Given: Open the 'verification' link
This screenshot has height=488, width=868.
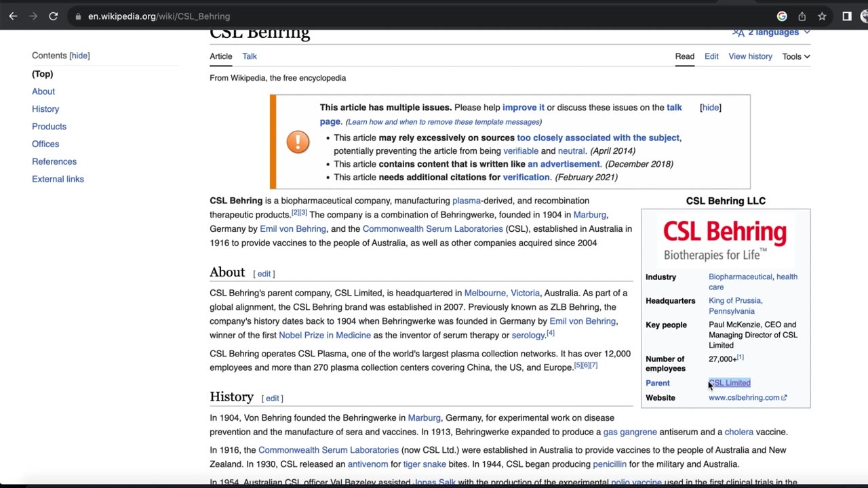Looking at the screenshot, I should (x=526, y=177).
